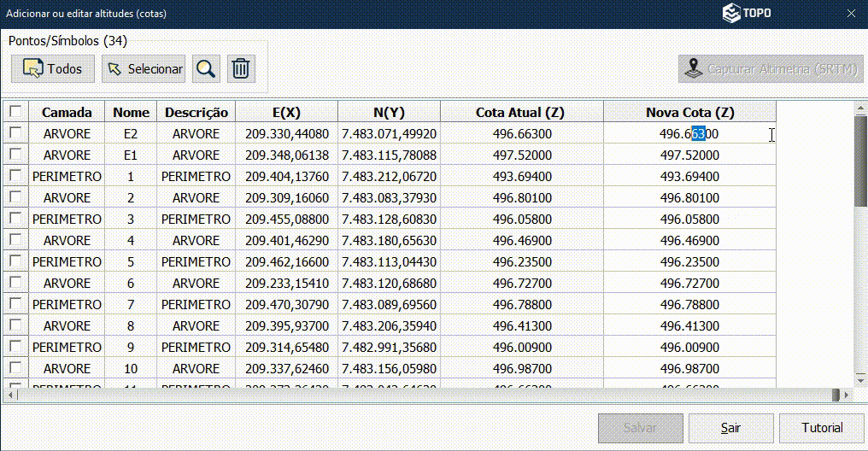Click the disabled Salvar button

coord(641,428)
